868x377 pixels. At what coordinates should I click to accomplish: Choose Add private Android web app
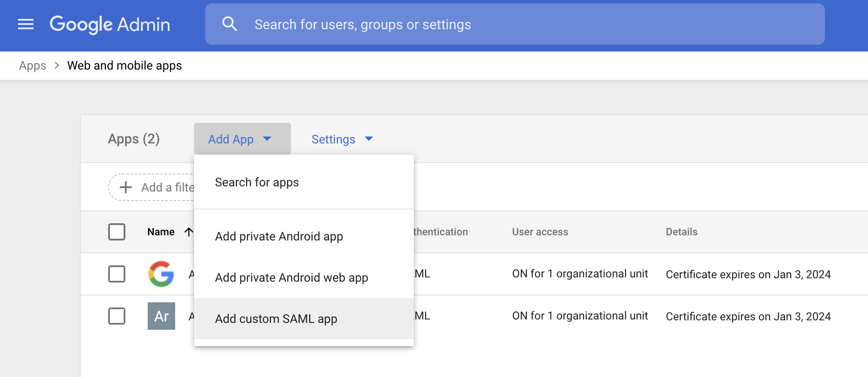click(291, 278)
